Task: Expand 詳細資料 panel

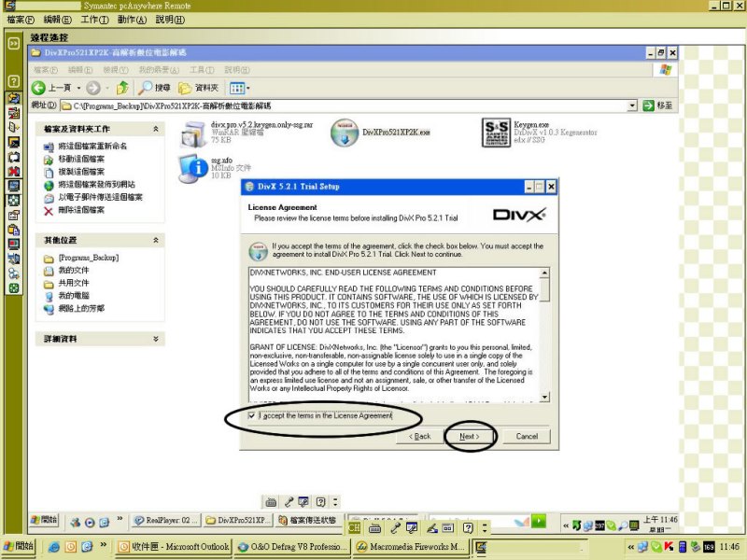Action: pyautogui.click(x=156, y=339)
